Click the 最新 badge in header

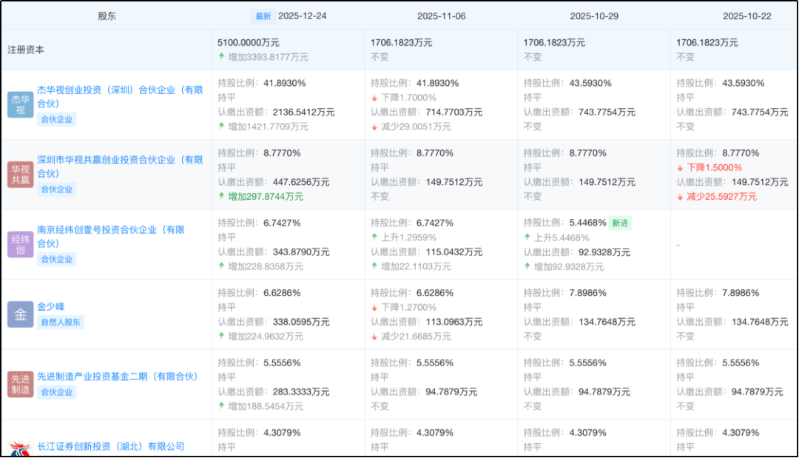(263, 17)
